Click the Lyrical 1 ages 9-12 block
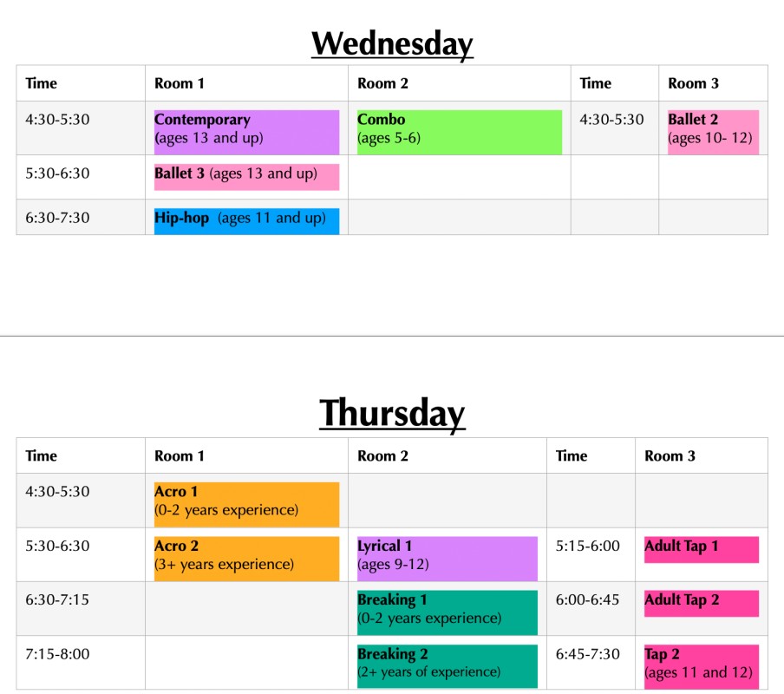This screenshot has width=784, height=694. click(x=447, y=559)
